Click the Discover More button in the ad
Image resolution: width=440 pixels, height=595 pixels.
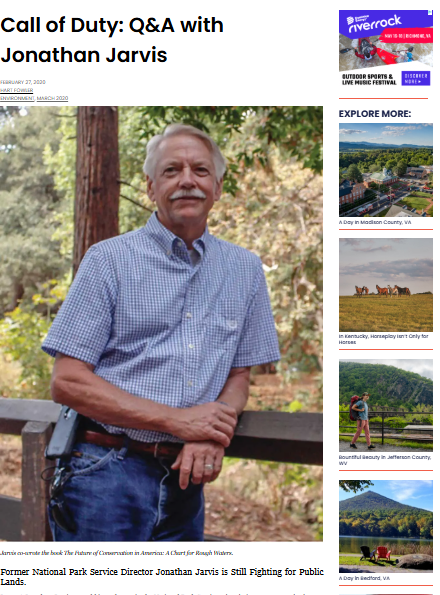pos(416,79)
